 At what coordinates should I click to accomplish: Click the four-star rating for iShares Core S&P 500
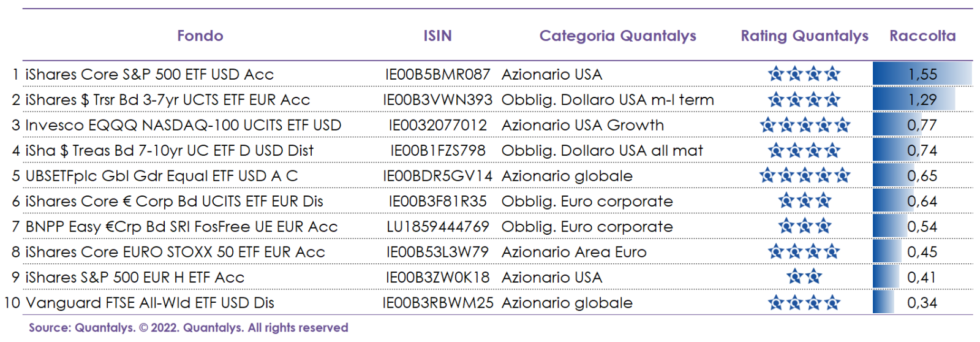click(x=804, y=74)
